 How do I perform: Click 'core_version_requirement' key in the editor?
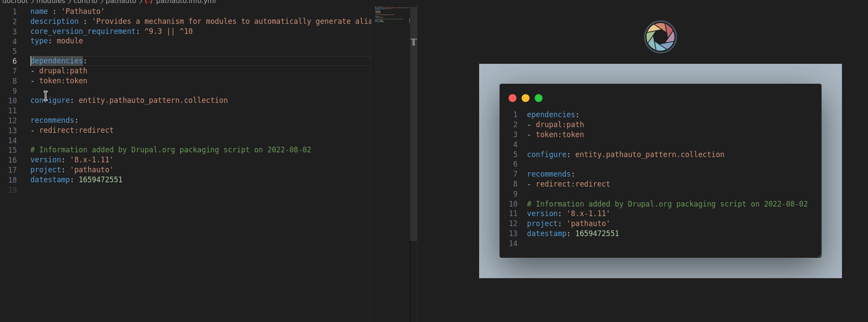click(83, 31)
